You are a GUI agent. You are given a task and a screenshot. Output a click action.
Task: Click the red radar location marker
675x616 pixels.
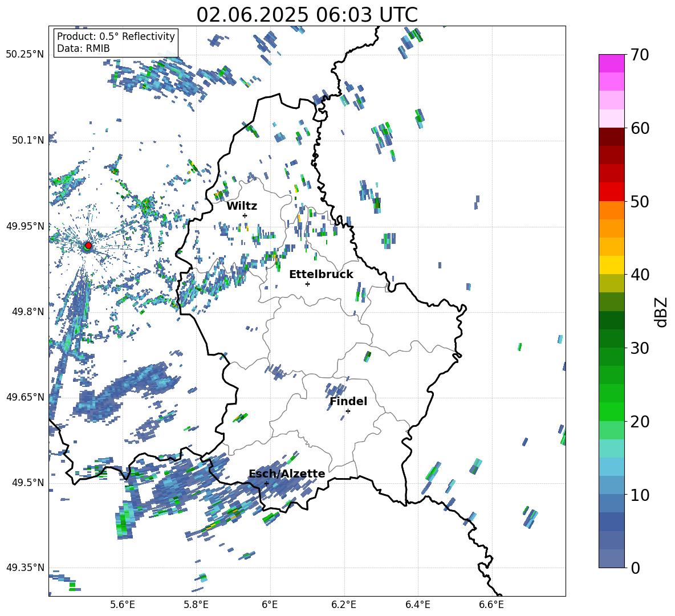tap(88, 246)
